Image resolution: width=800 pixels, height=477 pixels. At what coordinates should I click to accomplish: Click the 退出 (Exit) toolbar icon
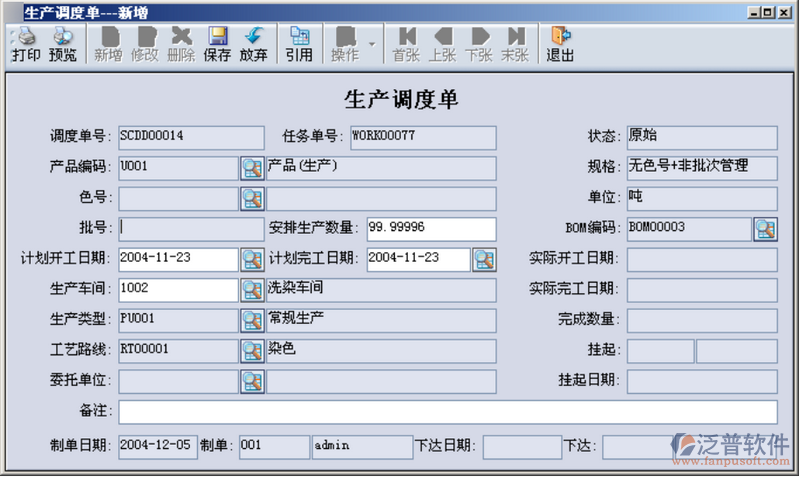point(560,45)
